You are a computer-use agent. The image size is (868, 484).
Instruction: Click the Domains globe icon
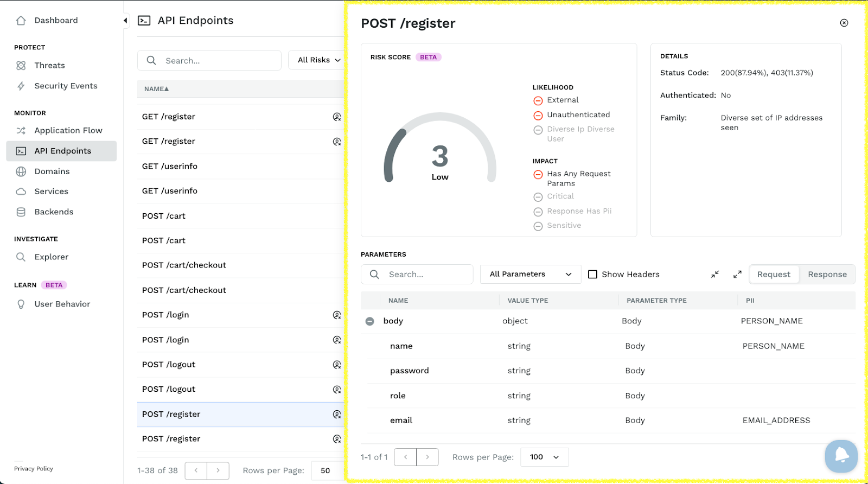pyautogui.click(x=21, y=171)
